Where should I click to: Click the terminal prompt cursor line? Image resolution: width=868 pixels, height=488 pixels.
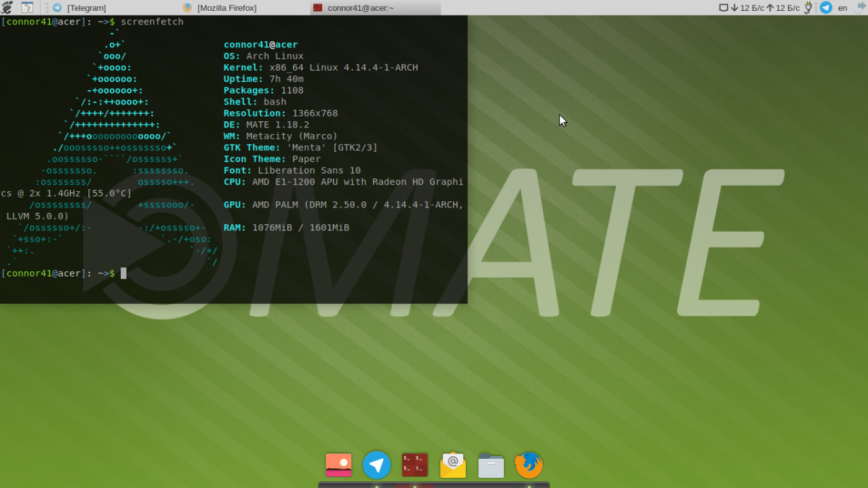[x=64, y=273]
